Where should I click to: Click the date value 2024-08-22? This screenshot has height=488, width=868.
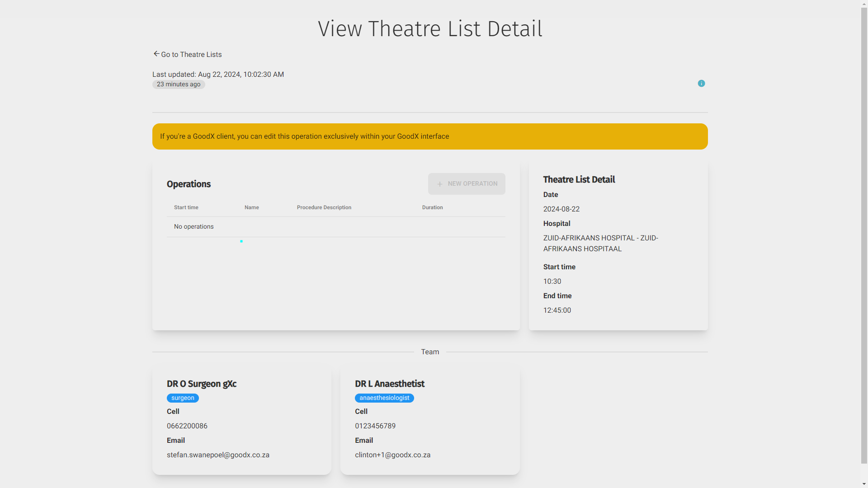tap(561, 209)
